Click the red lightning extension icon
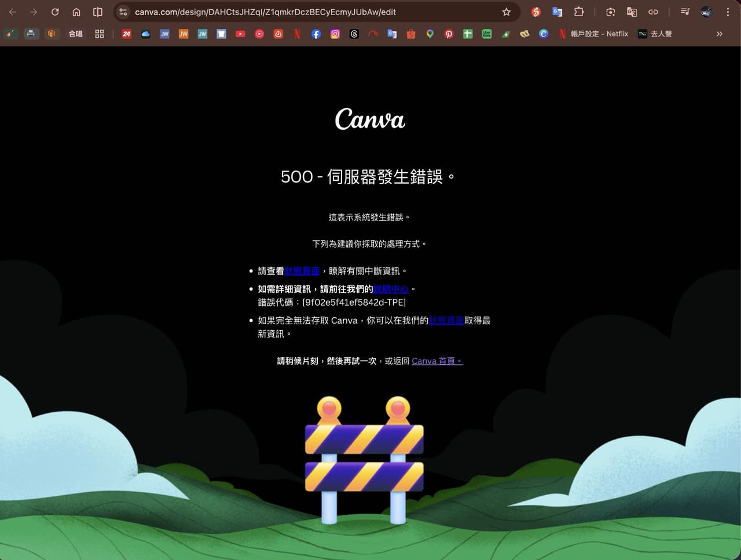741x560 pixels. tap(536, 12)
